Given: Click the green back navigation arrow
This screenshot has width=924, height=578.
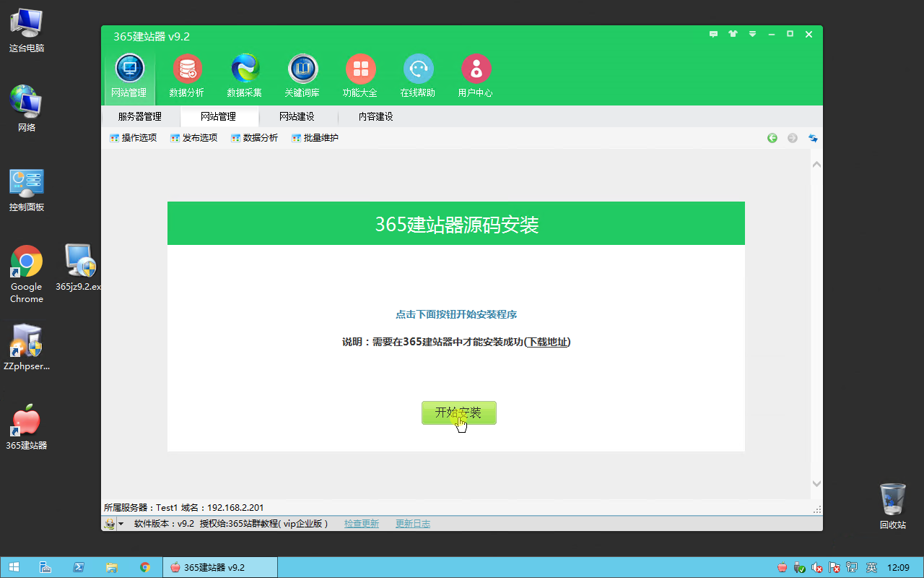Looking at the screenshot, I should pyautogui.click(x=772, y=138).
